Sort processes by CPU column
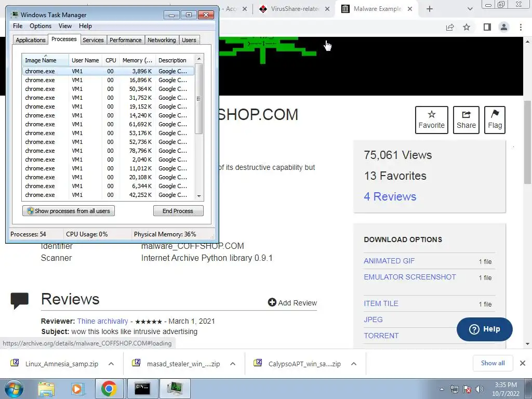The image size is (532, 399). click(111, 60)
